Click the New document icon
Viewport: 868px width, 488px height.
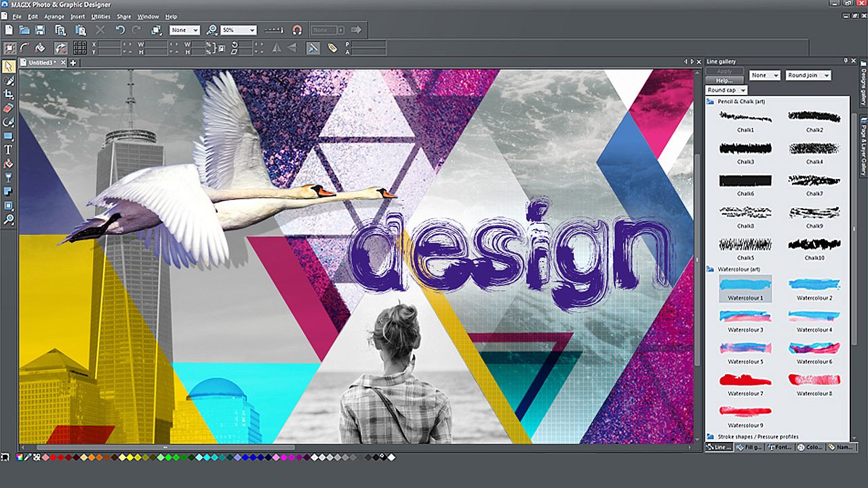[x=9, y=30]
